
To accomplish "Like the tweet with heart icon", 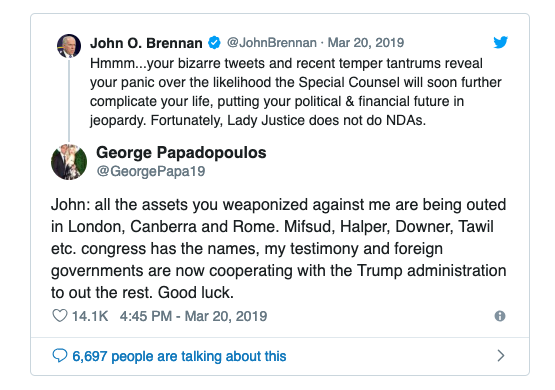I will click(x=60, y=316).
